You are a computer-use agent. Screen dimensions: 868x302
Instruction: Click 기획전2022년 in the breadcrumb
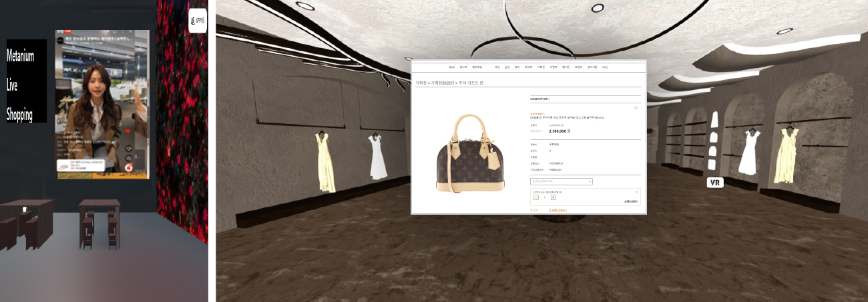click(x=443, y=83)
